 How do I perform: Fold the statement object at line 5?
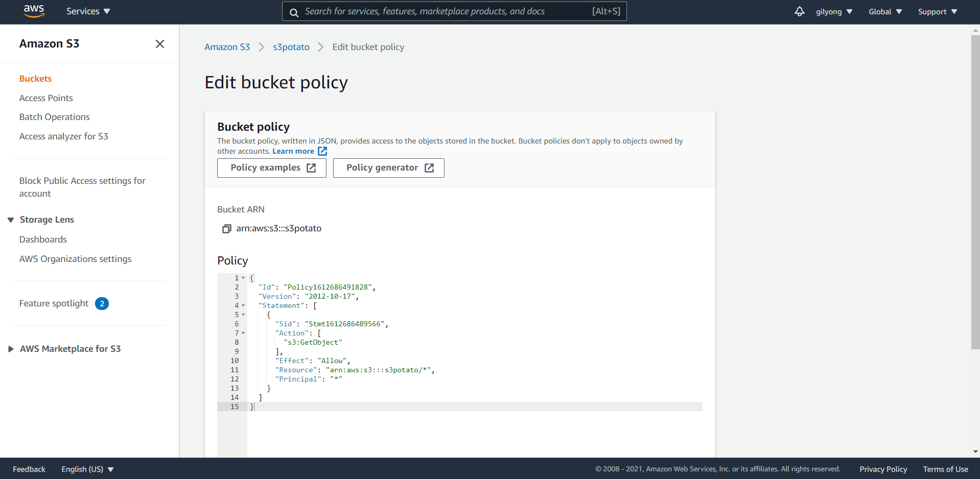[x=243, y=315]
